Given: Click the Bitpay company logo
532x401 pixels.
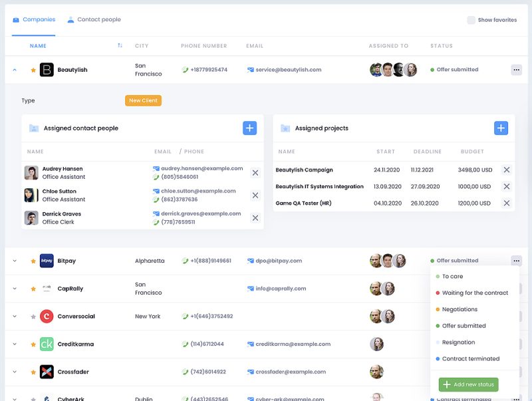Looking at the screenshot, I should [47, 261].
